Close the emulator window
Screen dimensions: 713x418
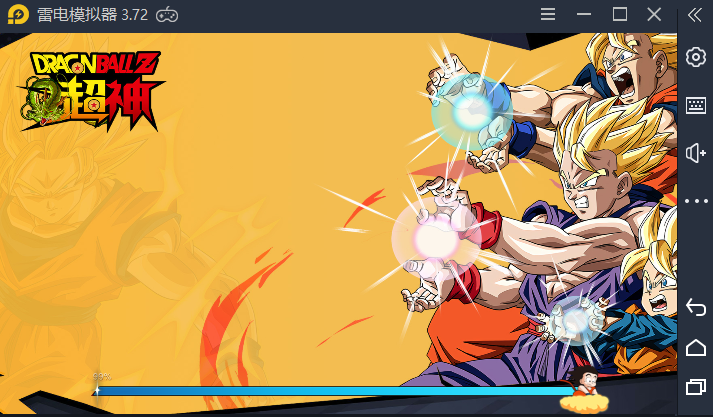point(654,15)
